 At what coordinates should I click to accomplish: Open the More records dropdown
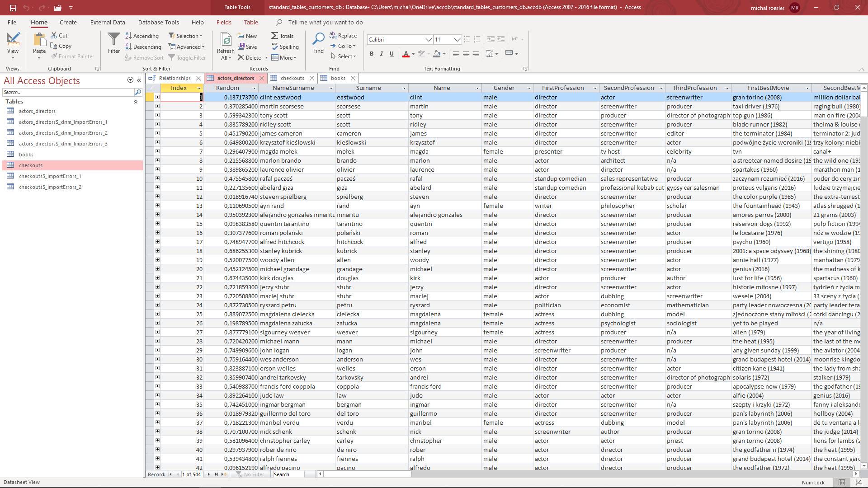pyautogui.click(x=284, y=57)
